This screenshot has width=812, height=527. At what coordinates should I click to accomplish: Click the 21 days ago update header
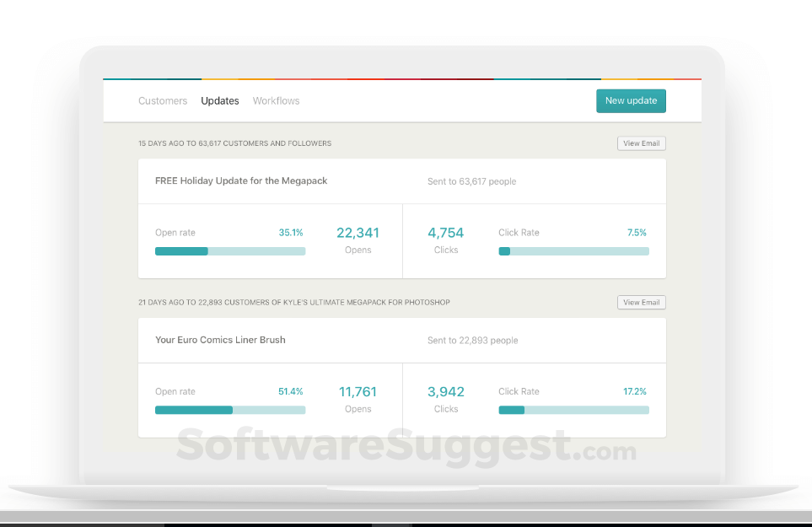pyautogui.click(x=294, y=302)
